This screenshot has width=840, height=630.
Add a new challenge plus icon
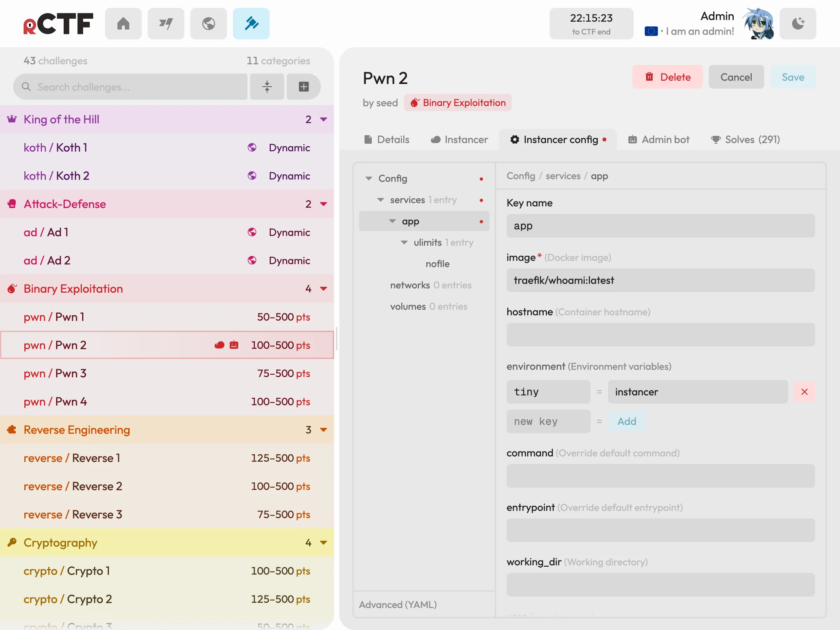click(x=304, y=87)
